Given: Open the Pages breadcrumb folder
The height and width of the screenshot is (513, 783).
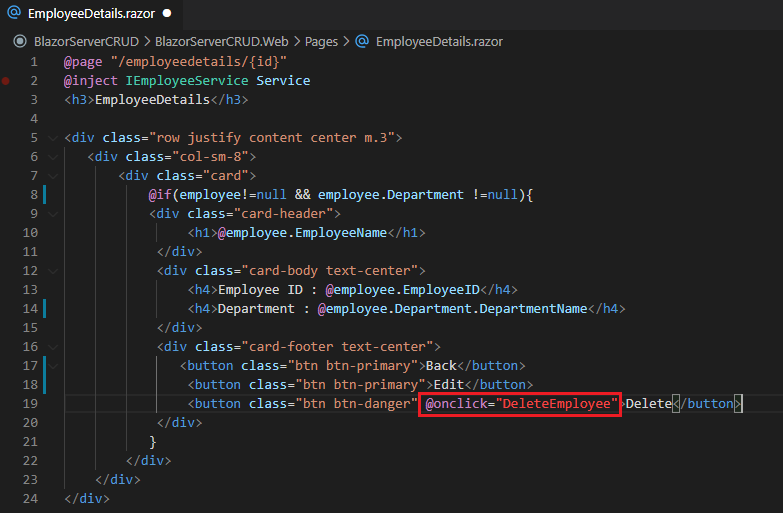Looking at the screenshot, I should point(321,42).
